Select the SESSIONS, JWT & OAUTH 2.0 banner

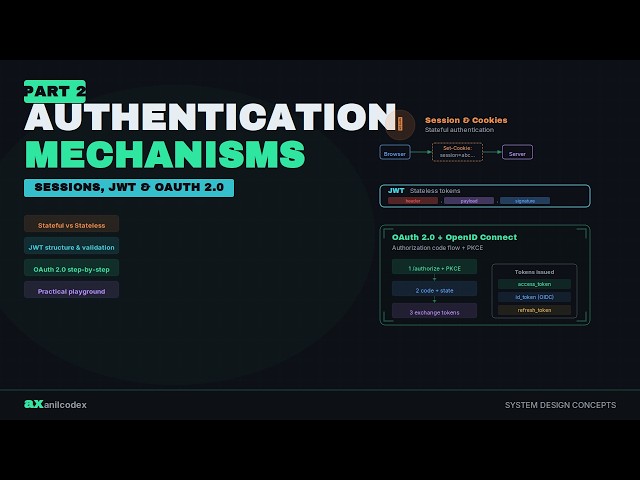(129, 188)
